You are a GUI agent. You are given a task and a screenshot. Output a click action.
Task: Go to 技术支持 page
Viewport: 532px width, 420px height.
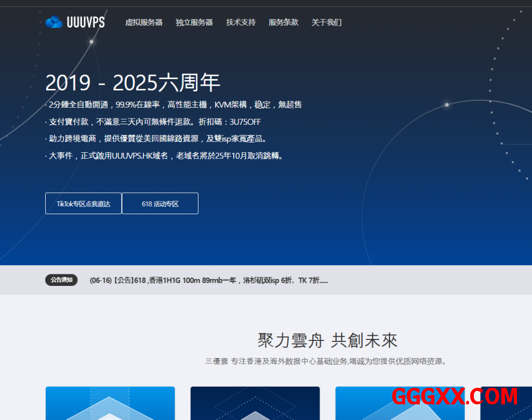(241, 22)
